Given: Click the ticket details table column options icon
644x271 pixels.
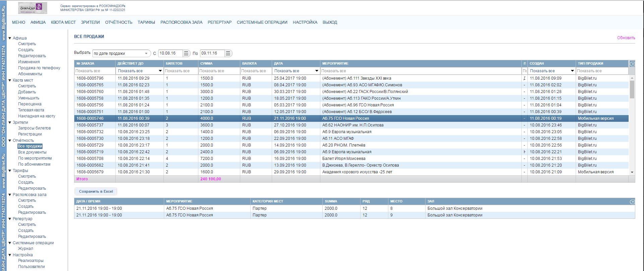Looking at the screenshot, I should 632,202.
